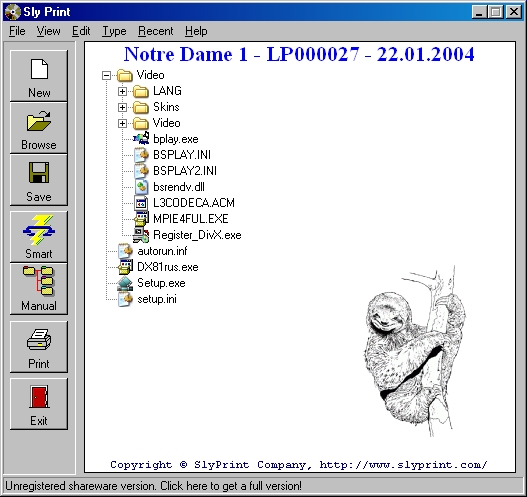
Task: Click the BSPLAY.INI file icon
Action: coord(141,155)
